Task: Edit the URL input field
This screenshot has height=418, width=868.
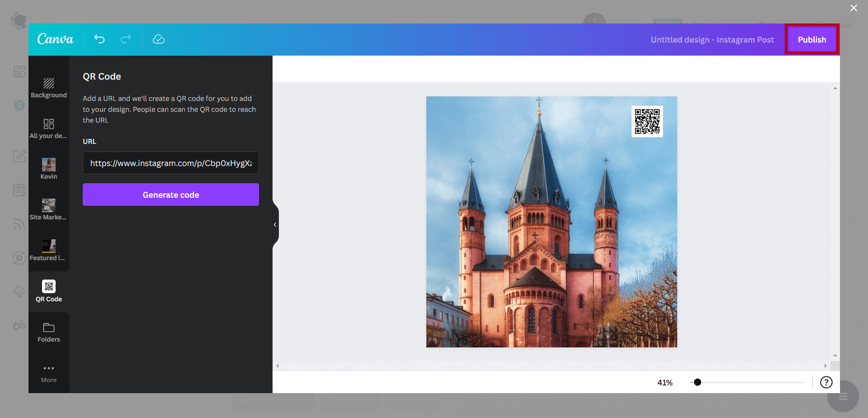Action: 170,163
